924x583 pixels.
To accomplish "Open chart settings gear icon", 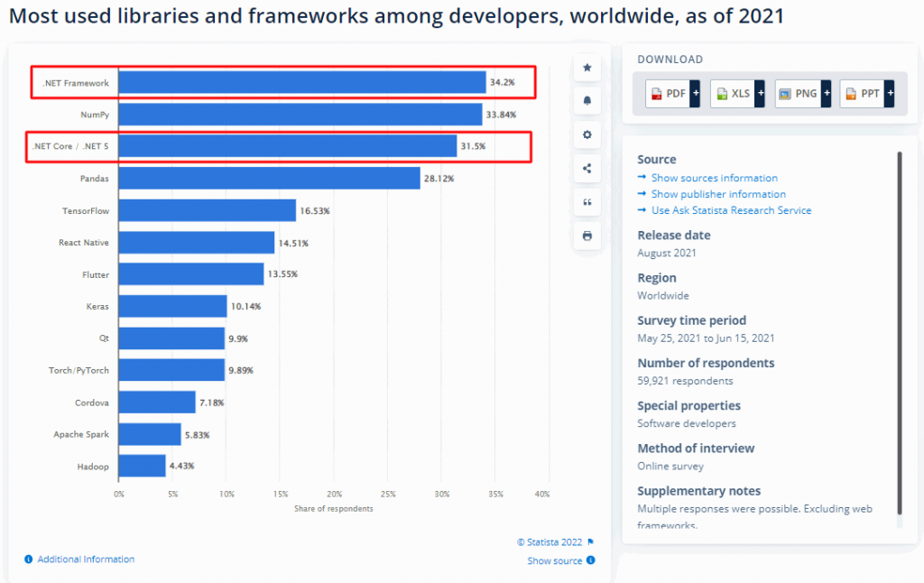I will (587, 134).
